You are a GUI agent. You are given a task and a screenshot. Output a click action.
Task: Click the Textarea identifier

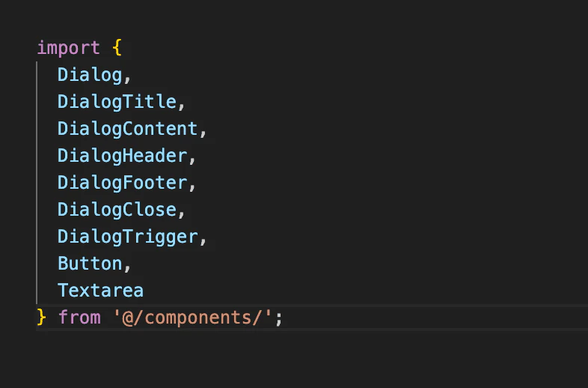pyautogui.click(x=100, y=291)
